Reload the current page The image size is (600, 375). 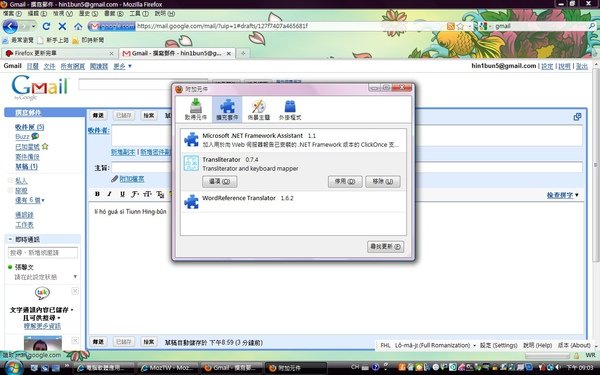tap(46, 26)
